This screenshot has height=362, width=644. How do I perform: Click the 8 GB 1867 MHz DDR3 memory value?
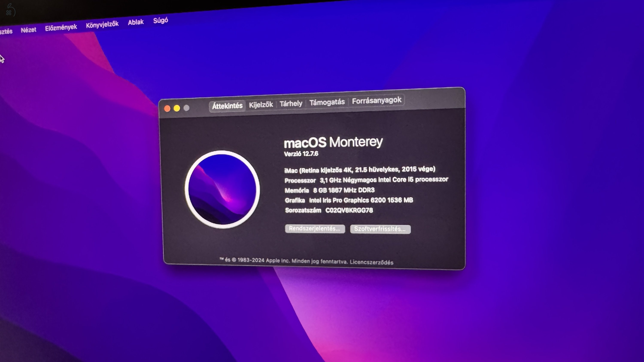tap(344, 190)
